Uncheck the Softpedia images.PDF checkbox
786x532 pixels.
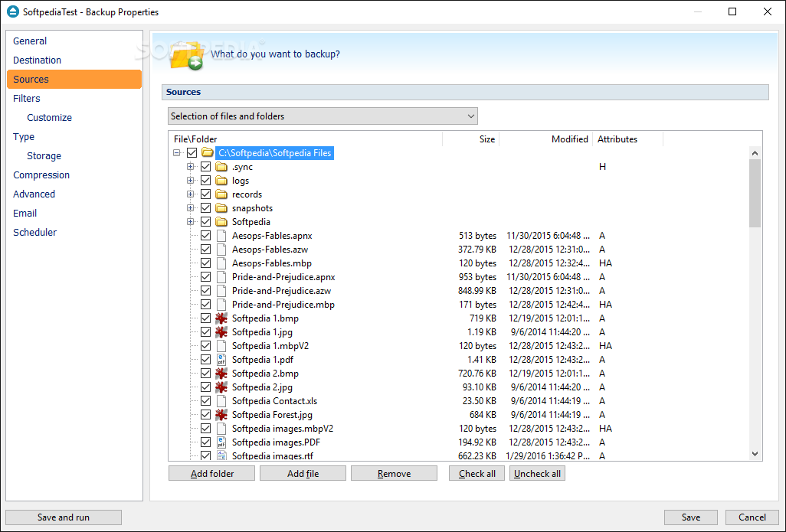pos(205,442)
